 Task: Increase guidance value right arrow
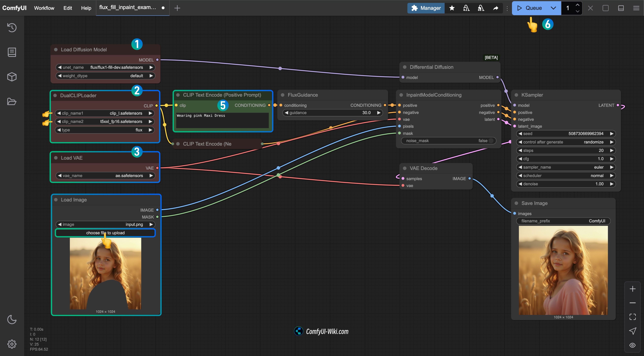pyautogui.click(x=379, y=113)
